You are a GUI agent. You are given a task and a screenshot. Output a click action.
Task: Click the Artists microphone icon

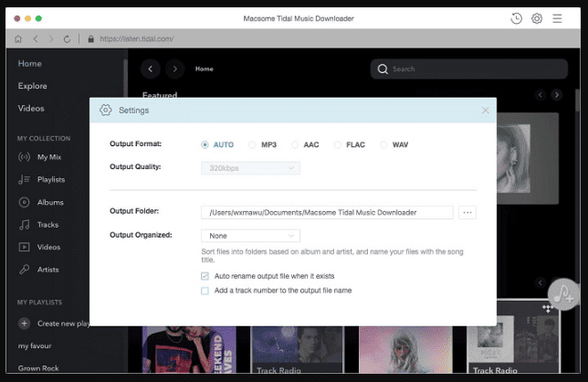pyautogui.click(x=25, y=270)
